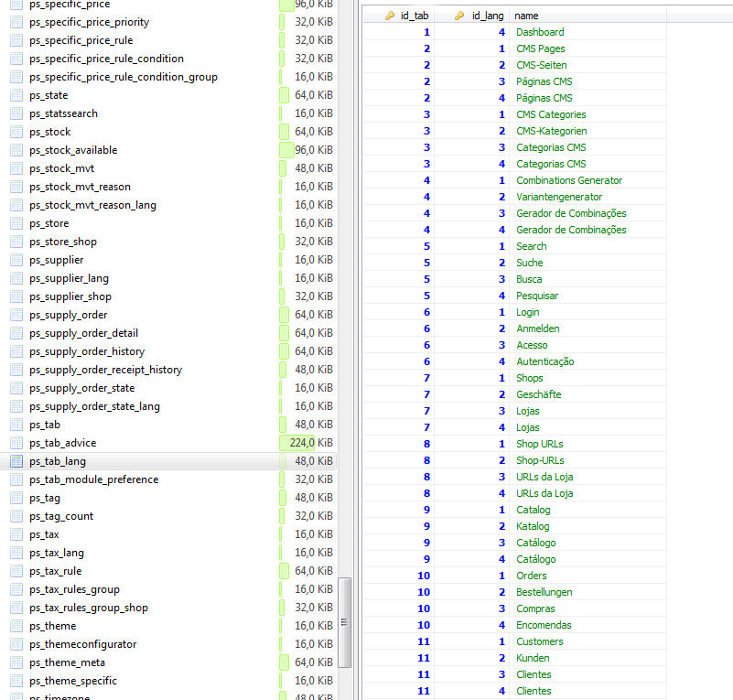The height and width of the screenshot is (700, 733).
Task: Click the primary key icon of id_lang column
Action: coord(459,16)
